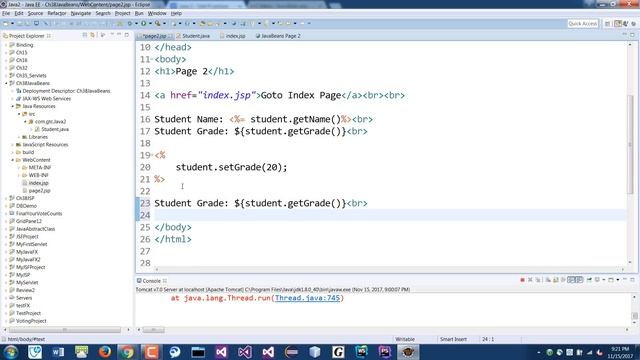Open the New dropdown arrow in toolbar
Screen dimensions: 640x360
pos(12,24)
